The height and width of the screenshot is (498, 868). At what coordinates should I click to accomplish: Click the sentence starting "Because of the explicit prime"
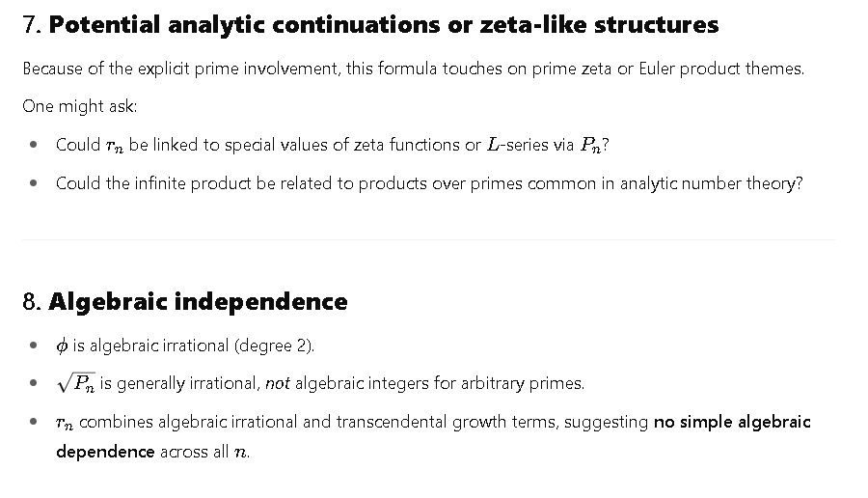tap(413, 69)
